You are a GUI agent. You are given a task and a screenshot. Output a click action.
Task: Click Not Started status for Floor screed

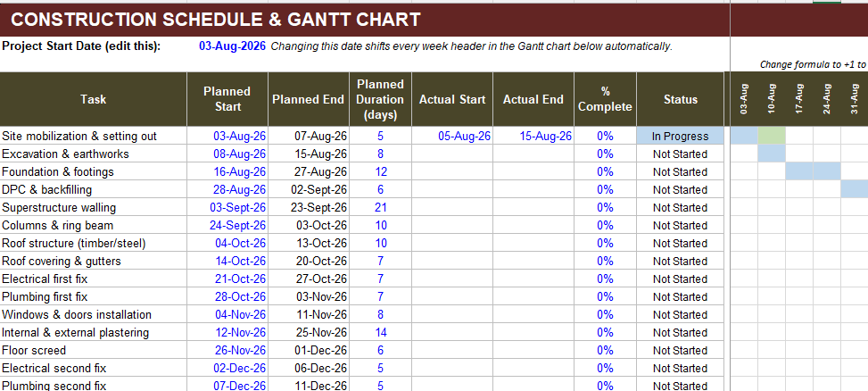681,350
